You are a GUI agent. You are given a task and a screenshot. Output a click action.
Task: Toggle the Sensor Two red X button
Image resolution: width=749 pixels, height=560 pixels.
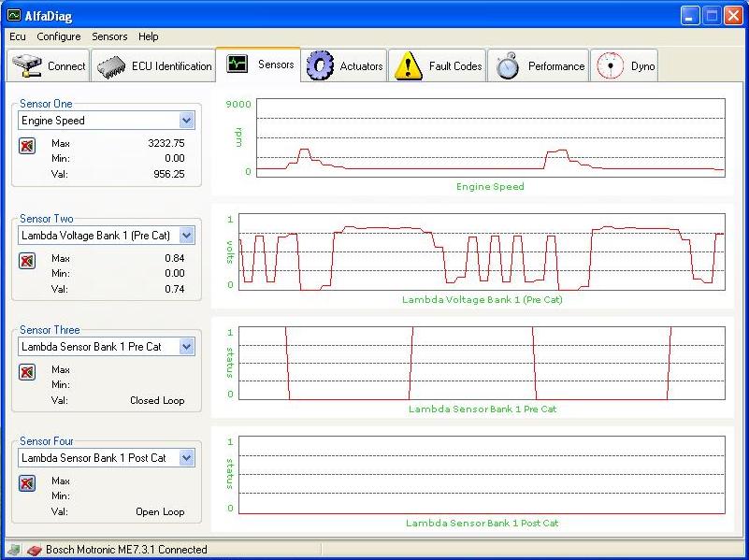click(27, 261)
